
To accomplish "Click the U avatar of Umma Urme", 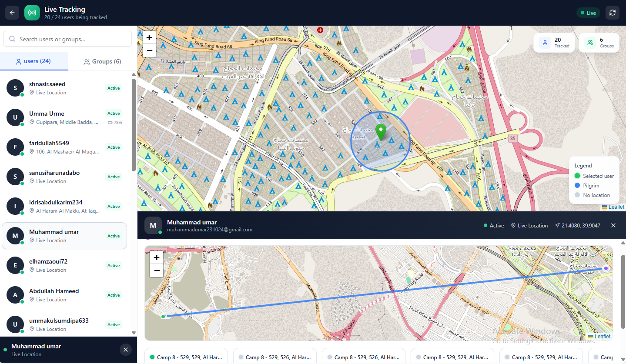I will click(x=15, y=117).
